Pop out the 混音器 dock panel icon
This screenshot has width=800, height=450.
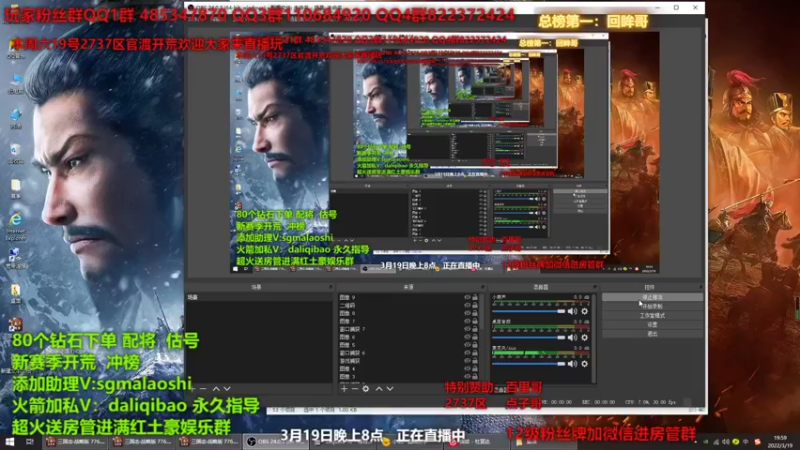click(x=594, y=287)
